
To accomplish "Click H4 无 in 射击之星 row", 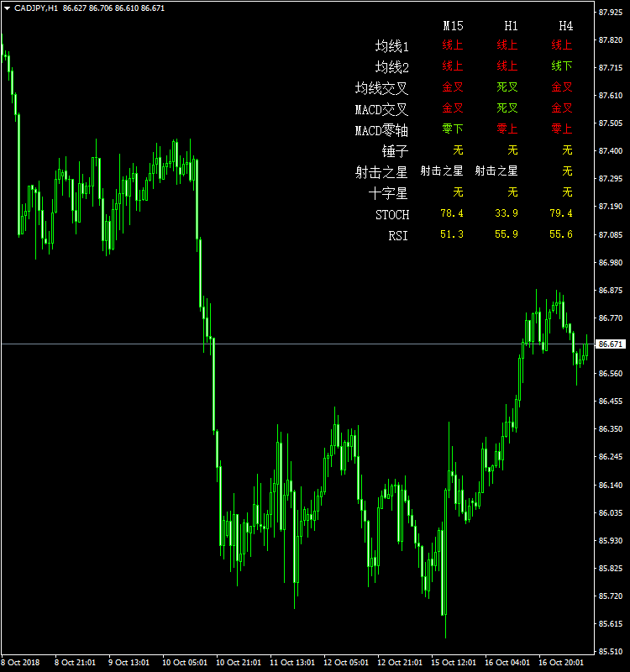I will (x=567, y=171).
